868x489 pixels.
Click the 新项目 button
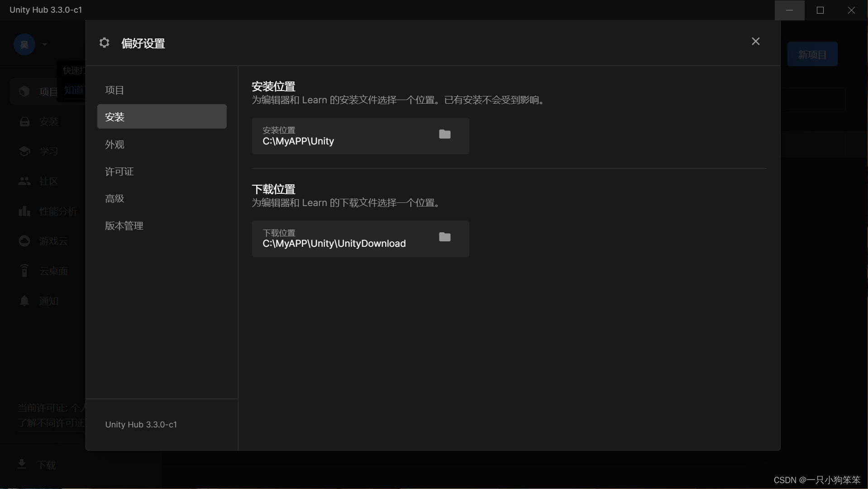812,54
